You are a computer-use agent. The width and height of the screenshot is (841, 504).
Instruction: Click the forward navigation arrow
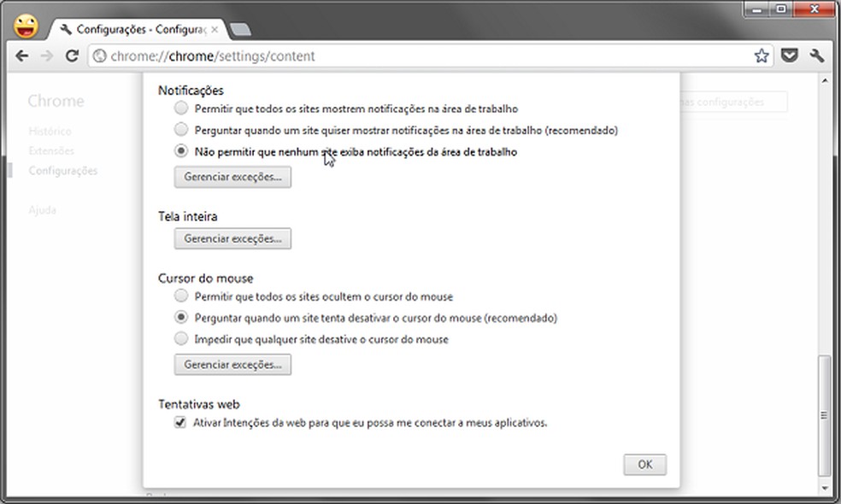48,56
